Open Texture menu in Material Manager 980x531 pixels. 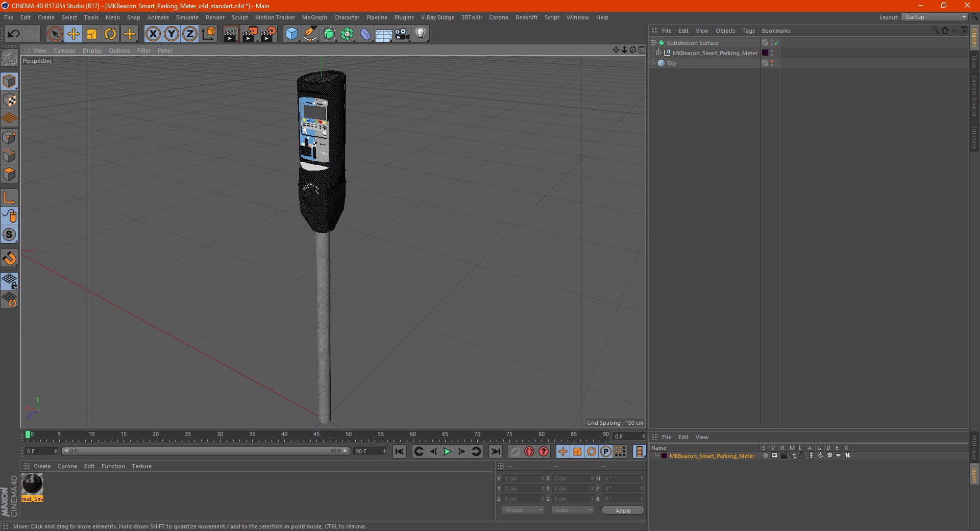[141, 466]
